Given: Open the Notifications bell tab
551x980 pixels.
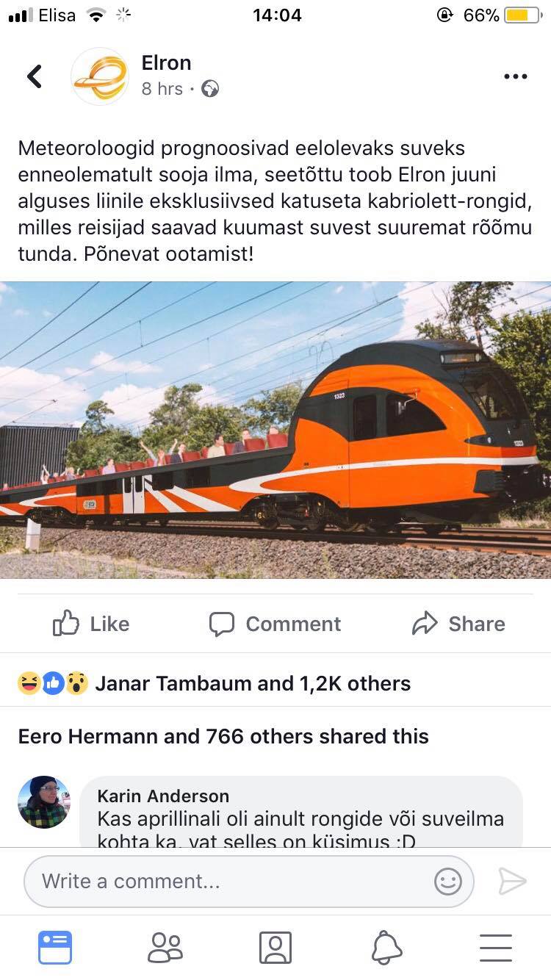Looking at the screenshot, I should [386, 947].
